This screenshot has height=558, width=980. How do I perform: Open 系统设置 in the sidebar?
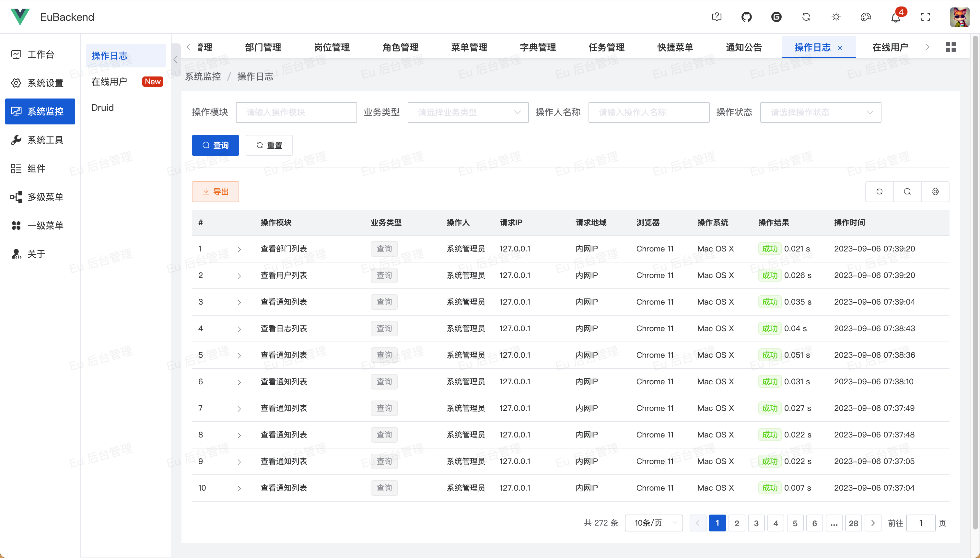[40, 83]
